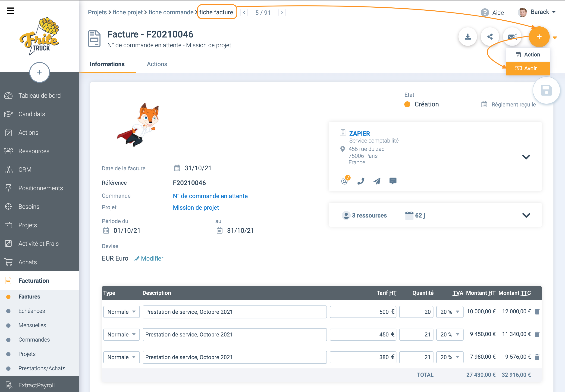This screenshot has width=565, height=392.
Task: Click the send email envelope icon
Action: (512, 37)
